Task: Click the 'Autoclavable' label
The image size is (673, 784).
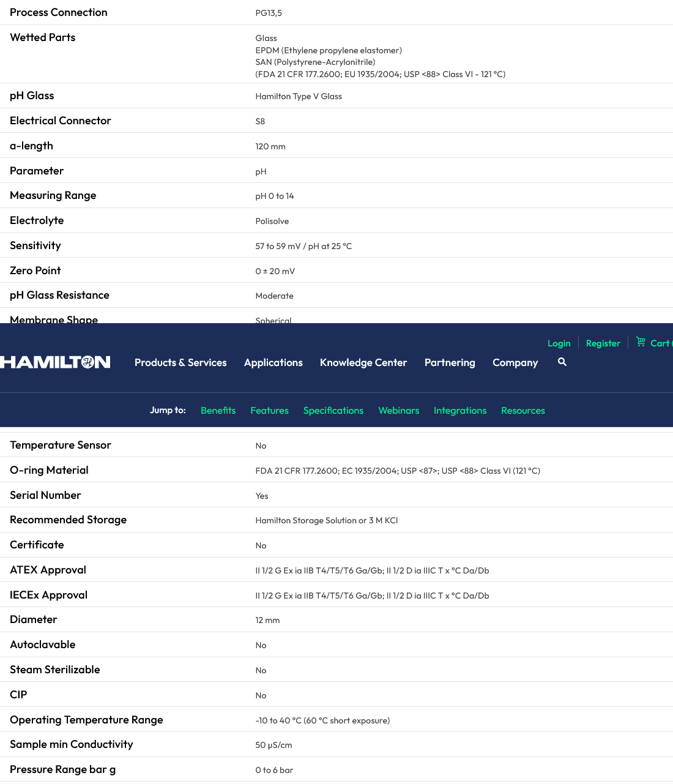Action: click(x=43, y=644)
